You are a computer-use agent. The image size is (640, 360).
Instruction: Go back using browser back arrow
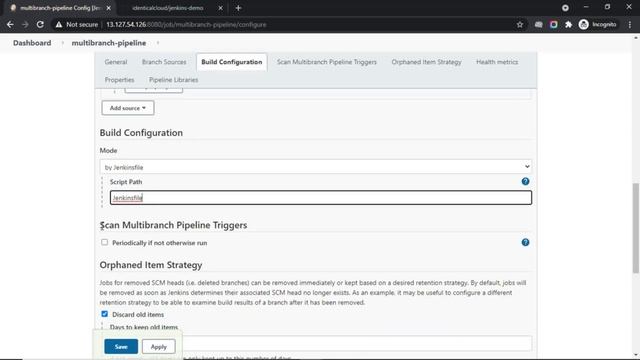10,24
